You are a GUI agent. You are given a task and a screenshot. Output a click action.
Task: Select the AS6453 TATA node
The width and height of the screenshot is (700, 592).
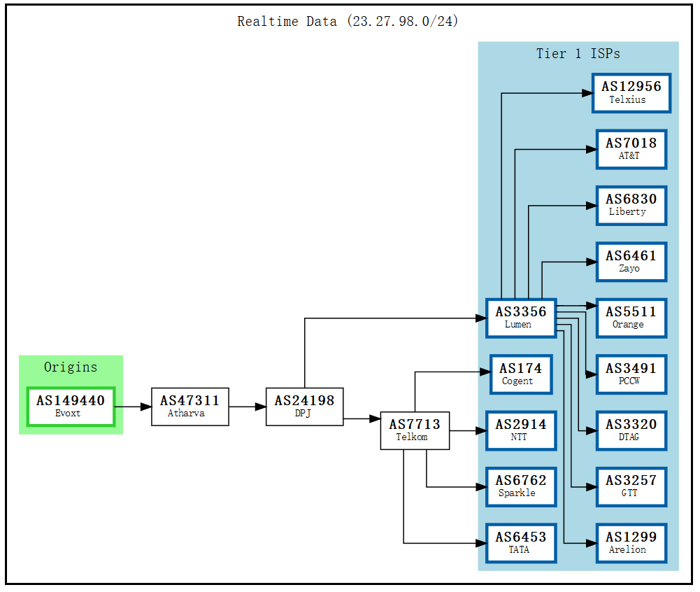tap(520, 542)
